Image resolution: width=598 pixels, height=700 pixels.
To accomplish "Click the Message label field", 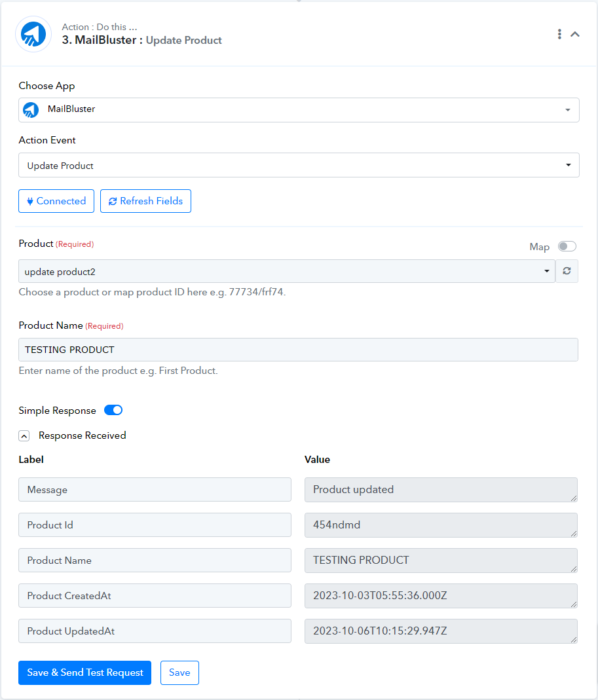I will pyautogui.click(x=155, y=489).
